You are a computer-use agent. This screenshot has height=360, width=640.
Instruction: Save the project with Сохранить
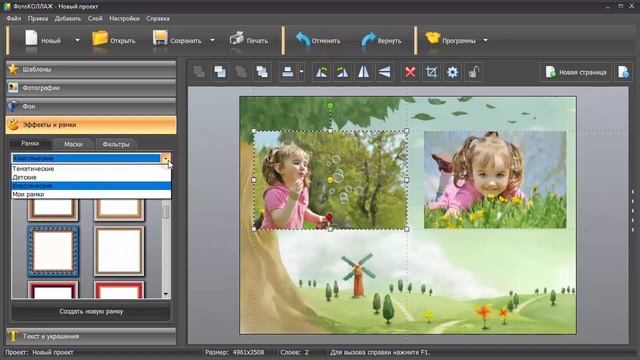[x=177, y=40]
